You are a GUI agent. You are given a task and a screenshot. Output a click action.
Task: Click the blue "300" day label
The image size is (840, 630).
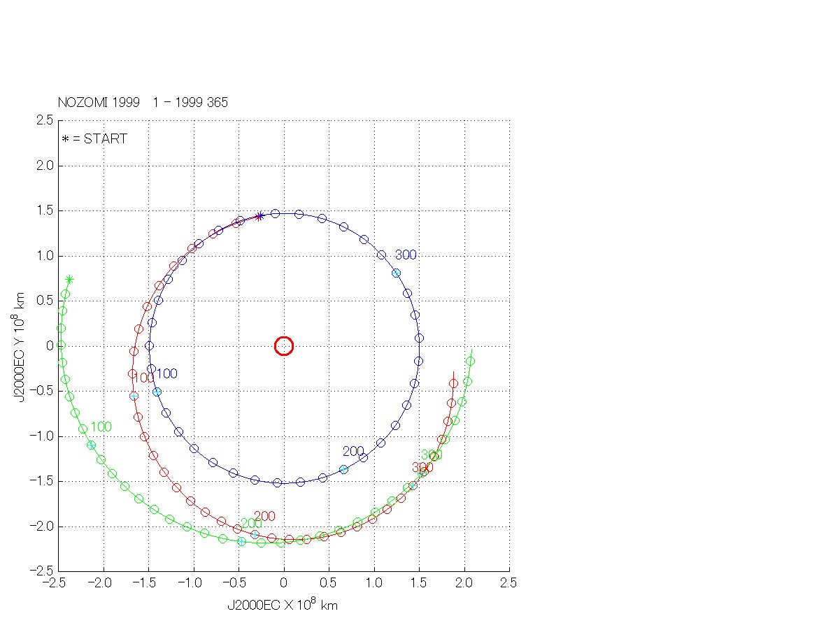[x=405, y=255]
